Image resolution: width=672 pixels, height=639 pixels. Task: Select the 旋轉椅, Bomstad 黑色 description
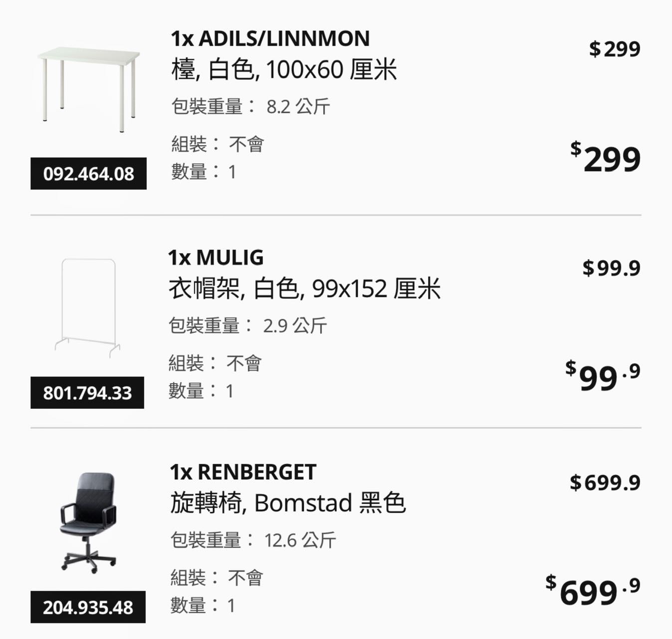tap(288, 503)
